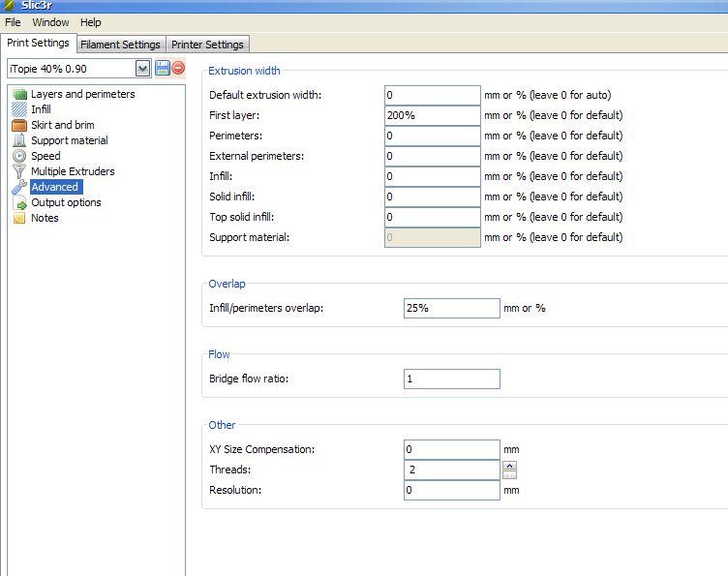Click the Skirt and brim icon
The width and height of the screenshot is (728, 576).
point(19,125)
